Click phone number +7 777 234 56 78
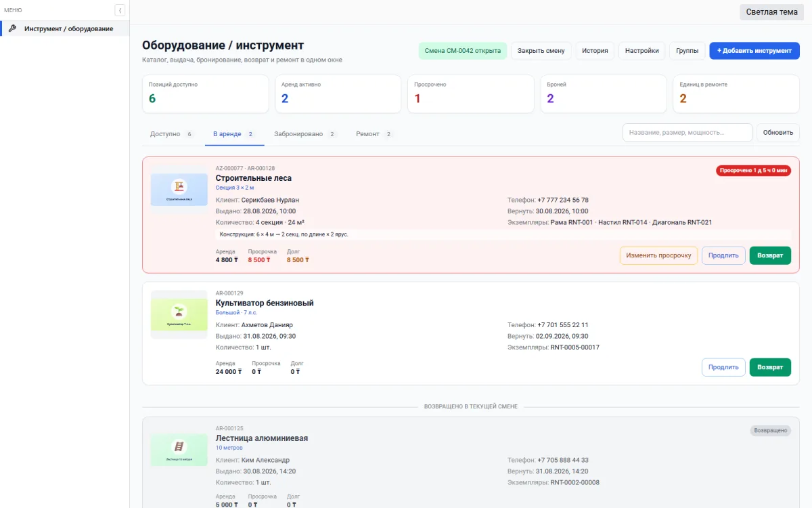The height and width of the screenshot is (508, 812). (563, 200)
